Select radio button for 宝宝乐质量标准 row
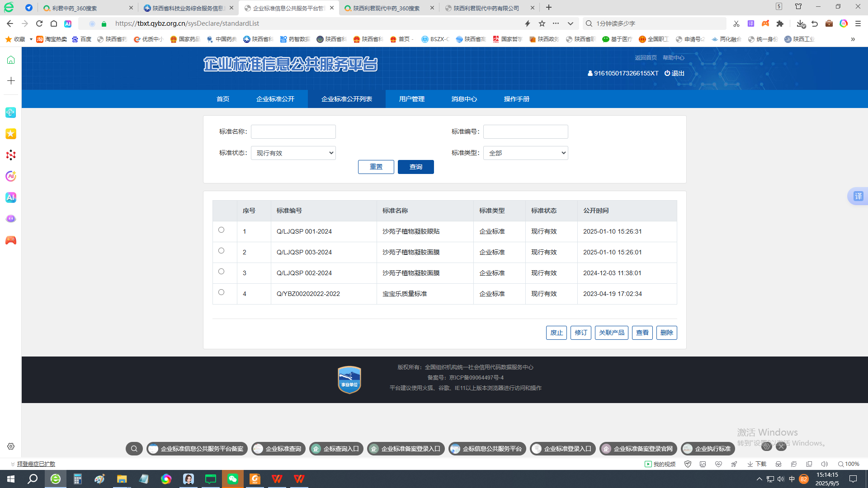 coord(221,292)
